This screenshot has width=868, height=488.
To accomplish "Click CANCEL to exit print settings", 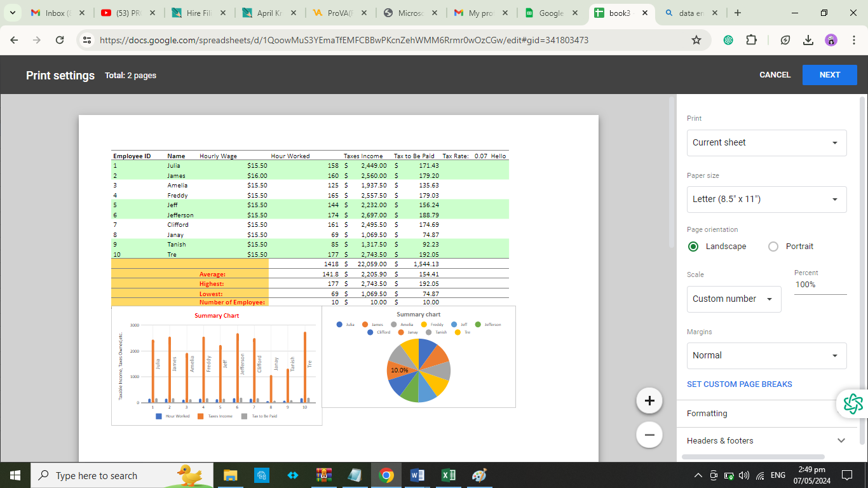I will [x=775, y=75].
